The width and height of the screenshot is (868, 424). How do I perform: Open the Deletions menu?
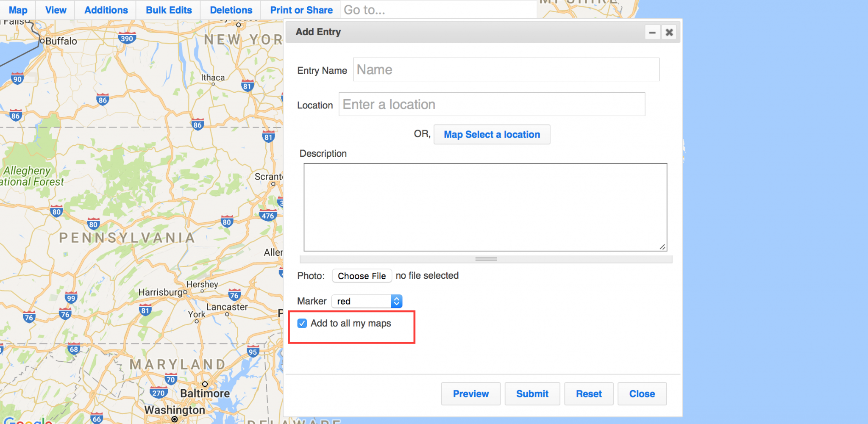[231, 10]
